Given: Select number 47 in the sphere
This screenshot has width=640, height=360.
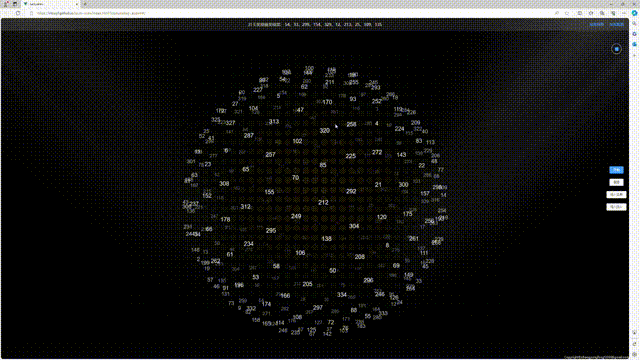Looking at the screenshot, I should [x=300, y=110].
